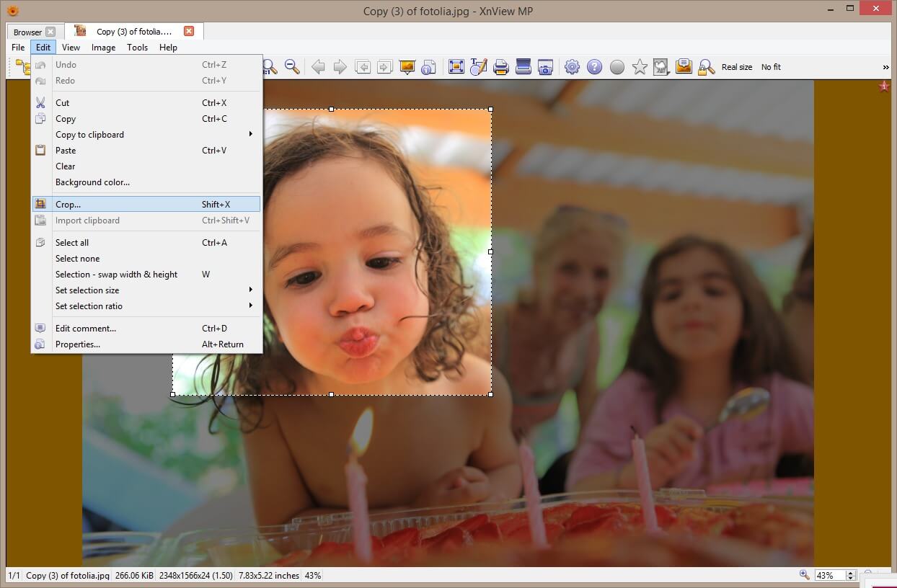Click the zoom out magnifier icon

pyautogui.click(x=292, y=67)
